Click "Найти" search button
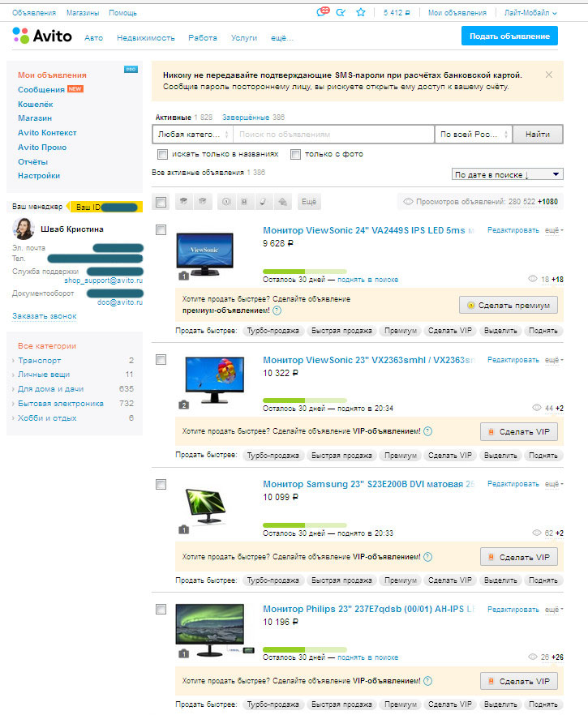 coord(538,135)
